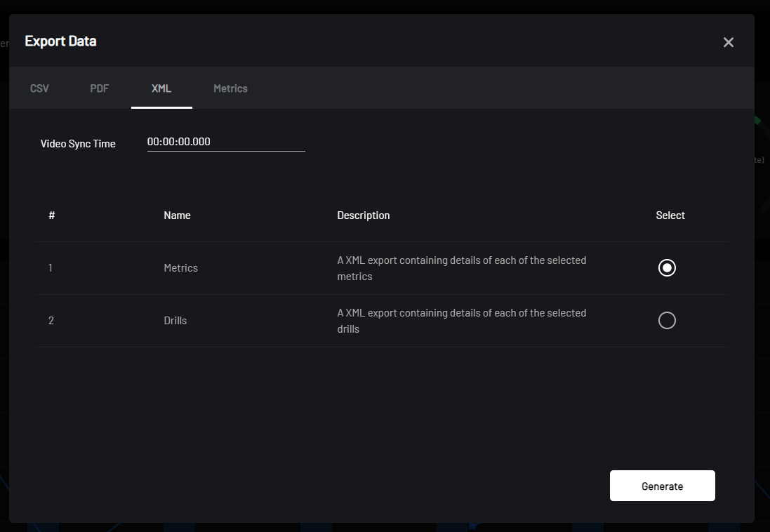Click the Generate button
770x532 pixels.
click(662, 486)
